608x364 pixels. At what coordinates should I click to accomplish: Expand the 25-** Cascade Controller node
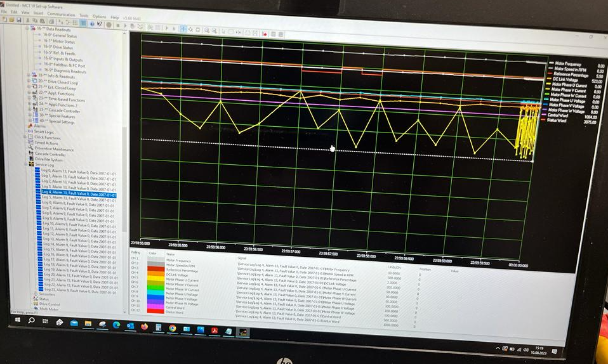30,109
